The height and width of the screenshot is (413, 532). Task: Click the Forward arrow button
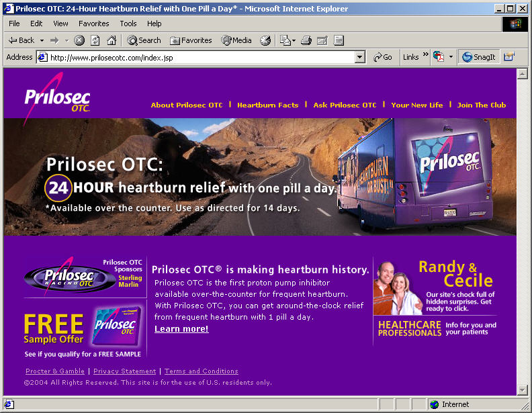(x=54, y=41)
